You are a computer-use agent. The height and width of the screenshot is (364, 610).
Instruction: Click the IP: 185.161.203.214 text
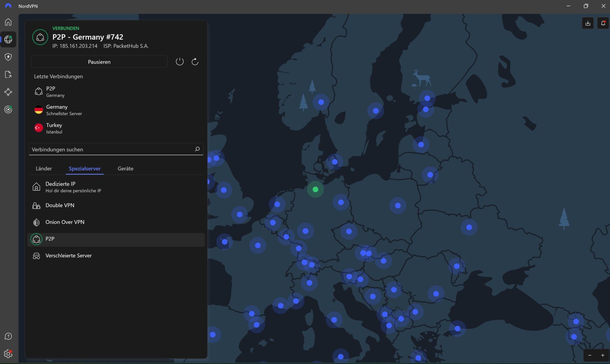tap(75, 46)
